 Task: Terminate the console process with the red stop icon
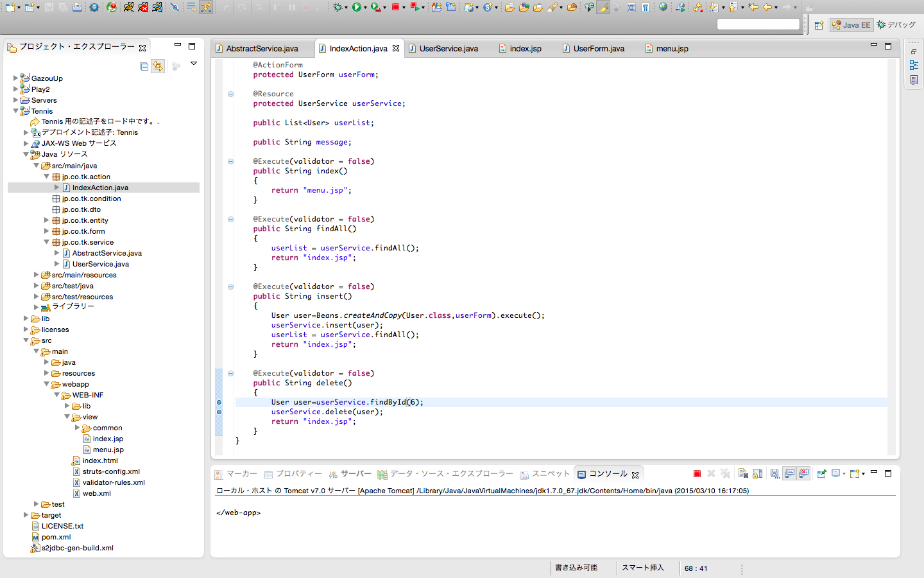[697, 473]
